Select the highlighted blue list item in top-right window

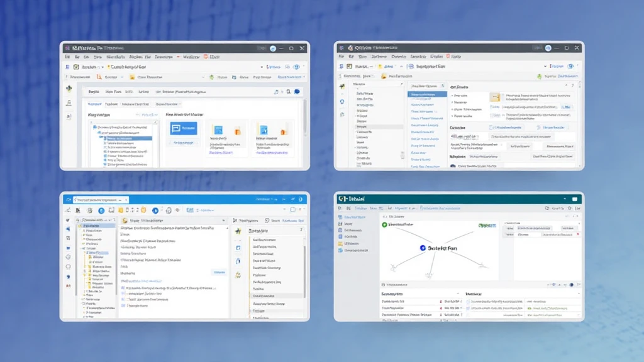427,94
